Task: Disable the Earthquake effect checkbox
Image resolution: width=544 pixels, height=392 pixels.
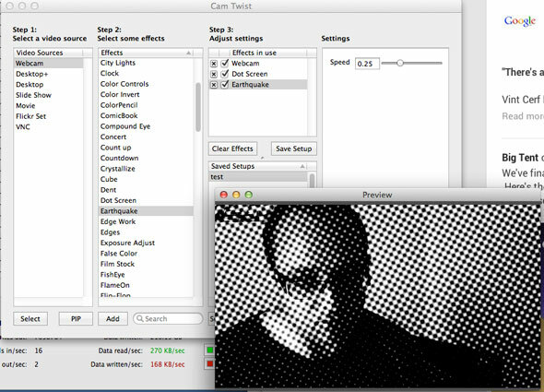Action: pos(225,84)
